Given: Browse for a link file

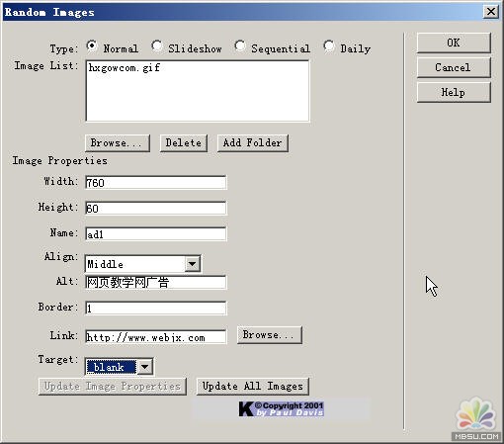Looking at the screenshot, I should 270,335.
